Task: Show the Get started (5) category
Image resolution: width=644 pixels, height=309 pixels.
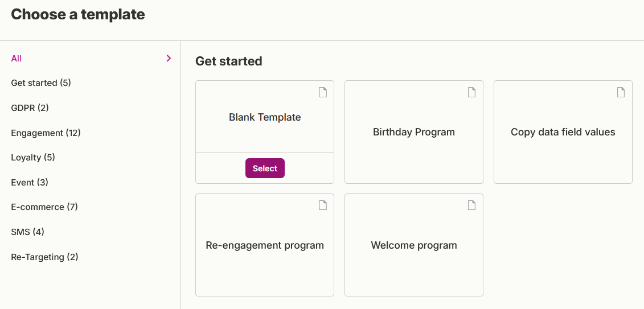Action: 41,83
